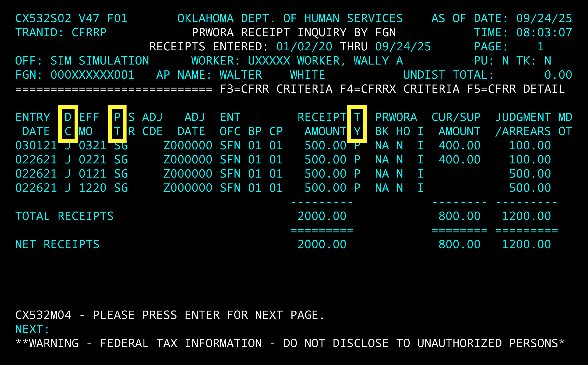The width and height of the screenshot is (588, 365).
Task: Click AP name WALTER
Action: tap(241, 75)
